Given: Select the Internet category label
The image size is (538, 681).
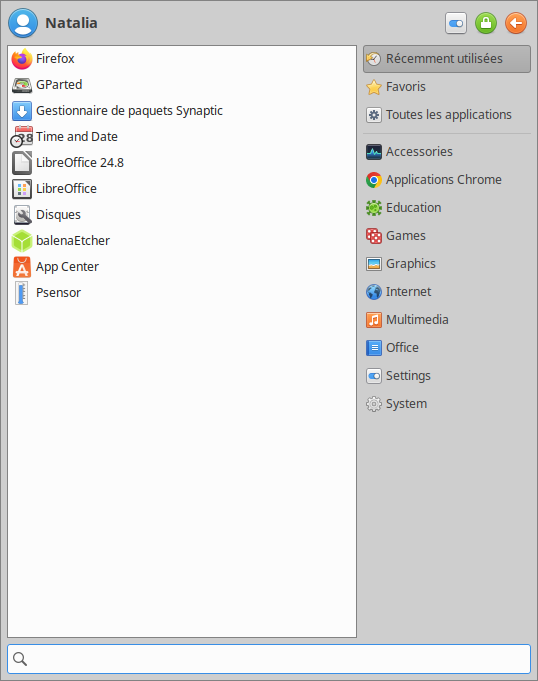Looking at the screenshot, I should click(x=409, y=292).
